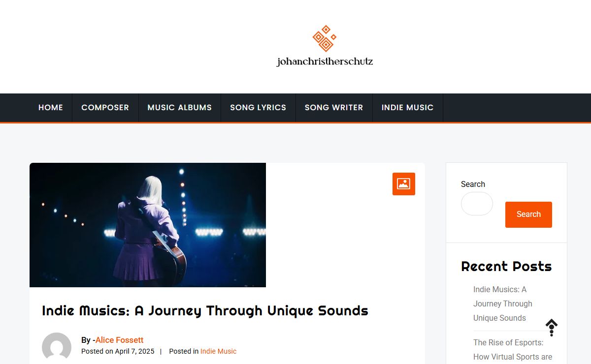591x364 pixels.
Task: Open the johanchristherschutz site title
Action: (325, 61)
